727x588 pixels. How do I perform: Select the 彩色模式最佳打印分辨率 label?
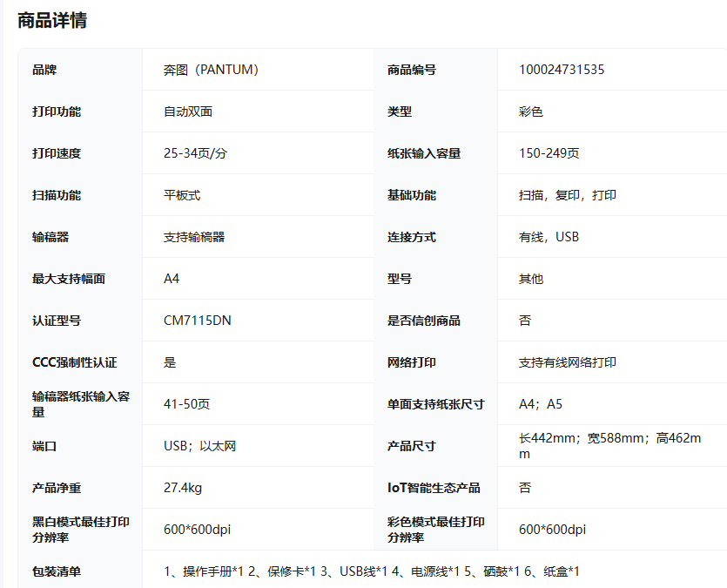click(x=436, y=529)
